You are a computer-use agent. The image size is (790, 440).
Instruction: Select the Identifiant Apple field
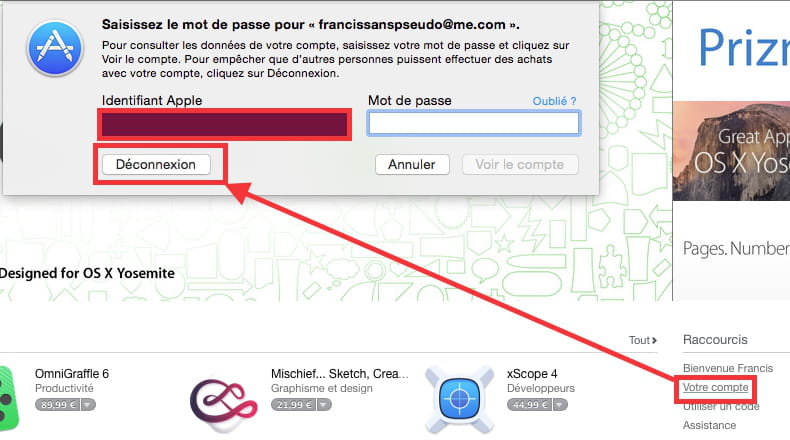click(225, 124)
